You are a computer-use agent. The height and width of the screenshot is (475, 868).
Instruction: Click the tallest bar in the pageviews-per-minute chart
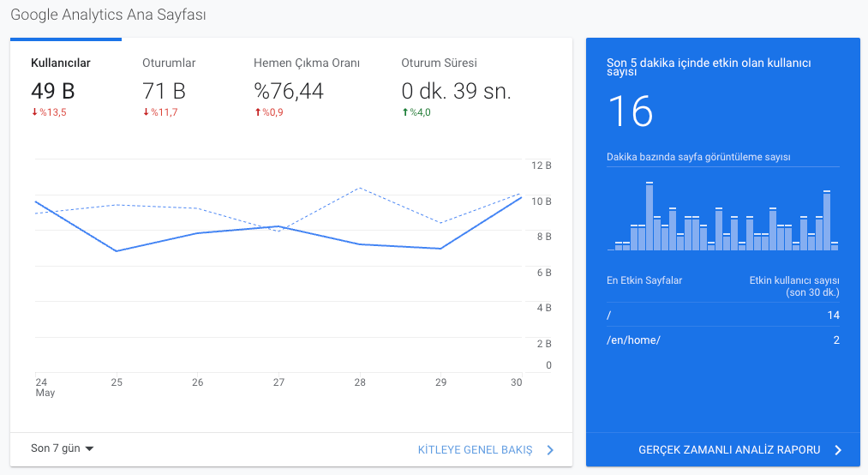click(650, 216)
